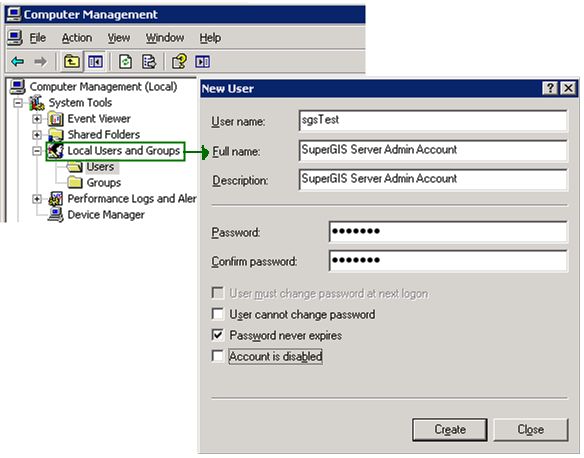This screenshot has height=458, width=584.
Task: Select the Device Manager icon in tree
Action: [55, 214]
